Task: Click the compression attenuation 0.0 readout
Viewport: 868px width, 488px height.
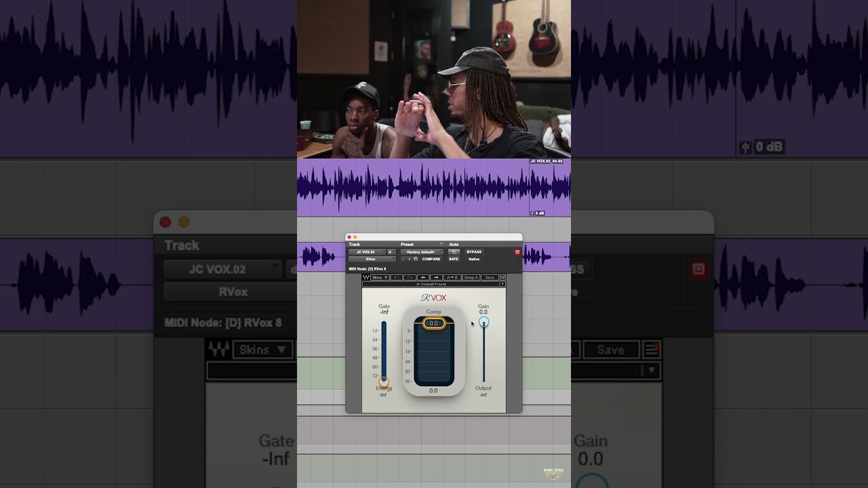Action: click(x=433, y=390)
